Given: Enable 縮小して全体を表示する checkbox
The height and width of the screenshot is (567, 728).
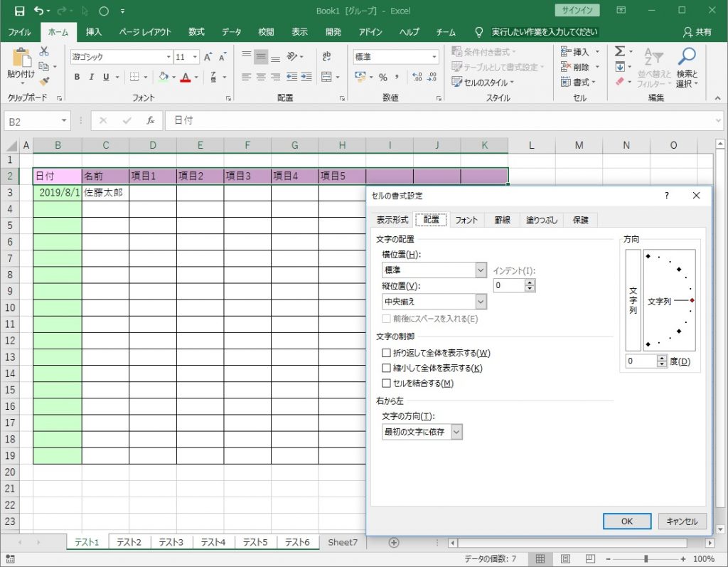Looking at the screenshot, I should 386,368.
